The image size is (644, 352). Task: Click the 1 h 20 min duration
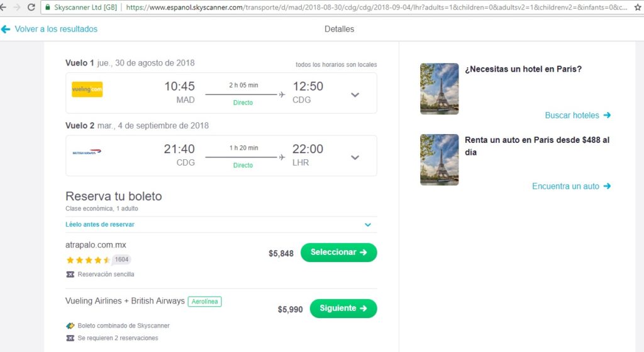pos(243,147)
